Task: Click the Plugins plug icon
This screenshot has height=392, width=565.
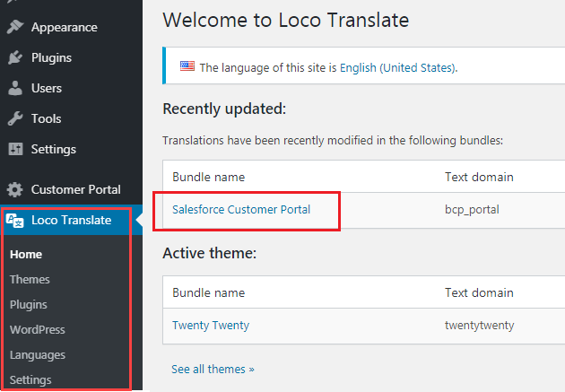Action: (14, 57)
